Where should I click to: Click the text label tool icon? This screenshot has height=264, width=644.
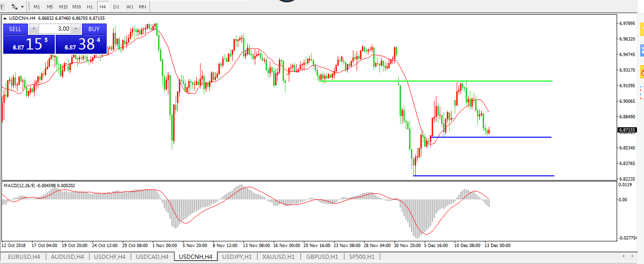(x=1, y=7)
